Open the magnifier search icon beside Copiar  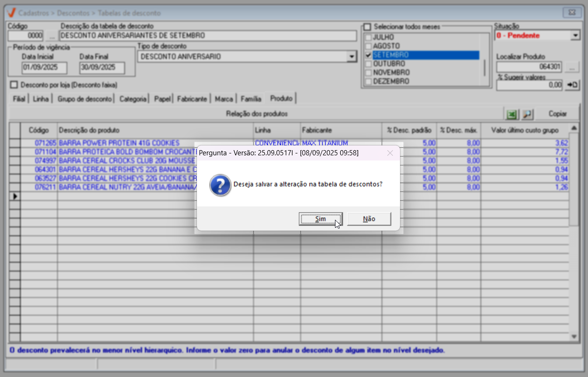527,114
